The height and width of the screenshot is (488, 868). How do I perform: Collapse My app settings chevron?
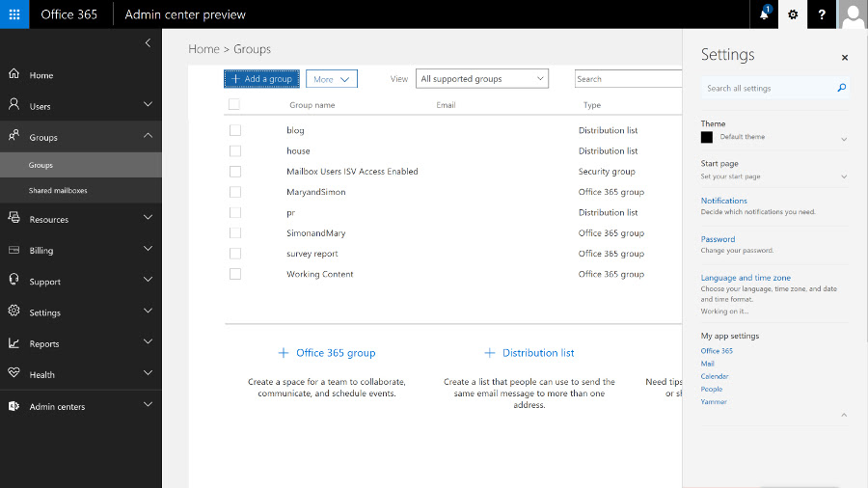point(844,415)
